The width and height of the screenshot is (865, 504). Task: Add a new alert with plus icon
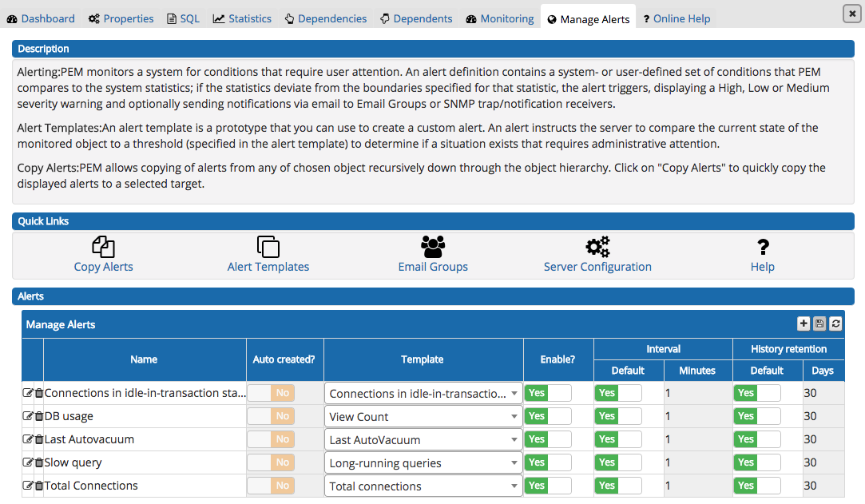click(803, 323)
